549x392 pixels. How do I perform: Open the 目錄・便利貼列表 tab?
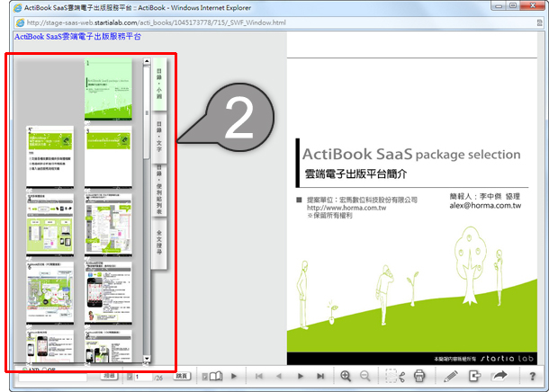159,190
